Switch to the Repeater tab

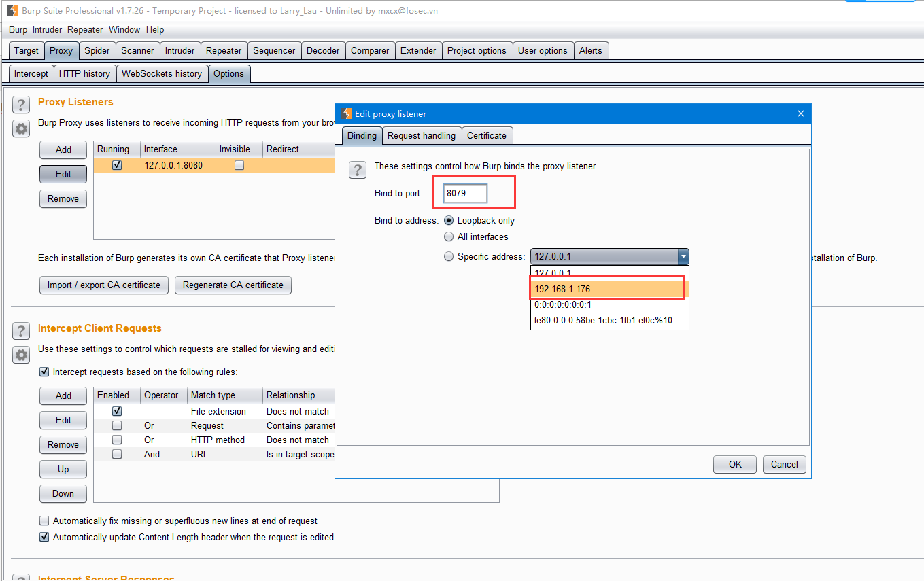coord(224,50)
